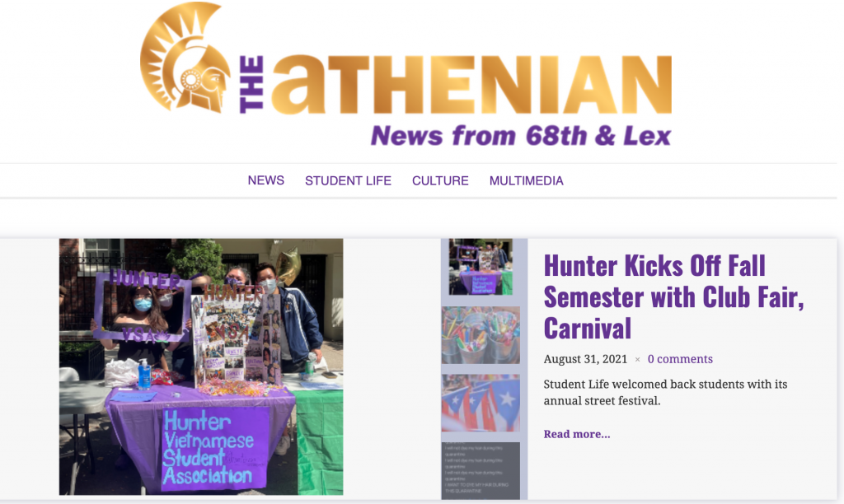The height and width of the screenshot is (504, 844).
Task: Go to the CULTURE section
Action: pyautogui.click(x=440, y=180)
